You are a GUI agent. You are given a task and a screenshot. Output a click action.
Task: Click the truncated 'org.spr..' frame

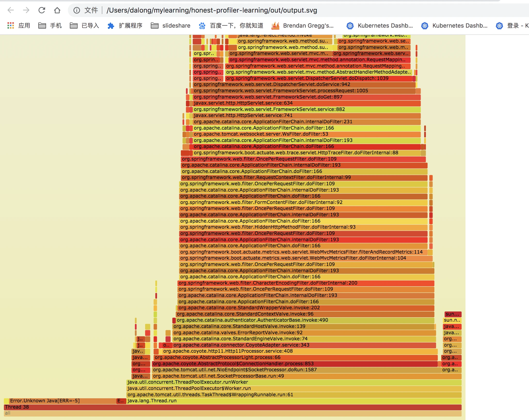point(204,54)
